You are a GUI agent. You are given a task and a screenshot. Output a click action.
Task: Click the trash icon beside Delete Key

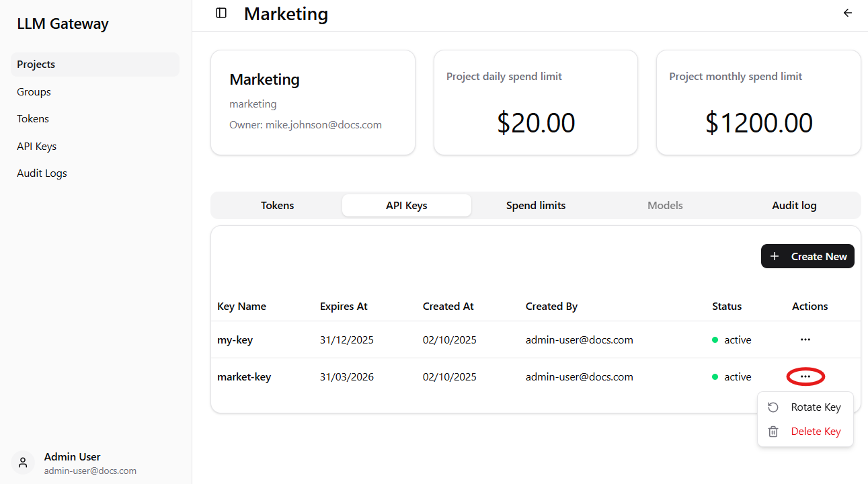click(x=773, y=432)
